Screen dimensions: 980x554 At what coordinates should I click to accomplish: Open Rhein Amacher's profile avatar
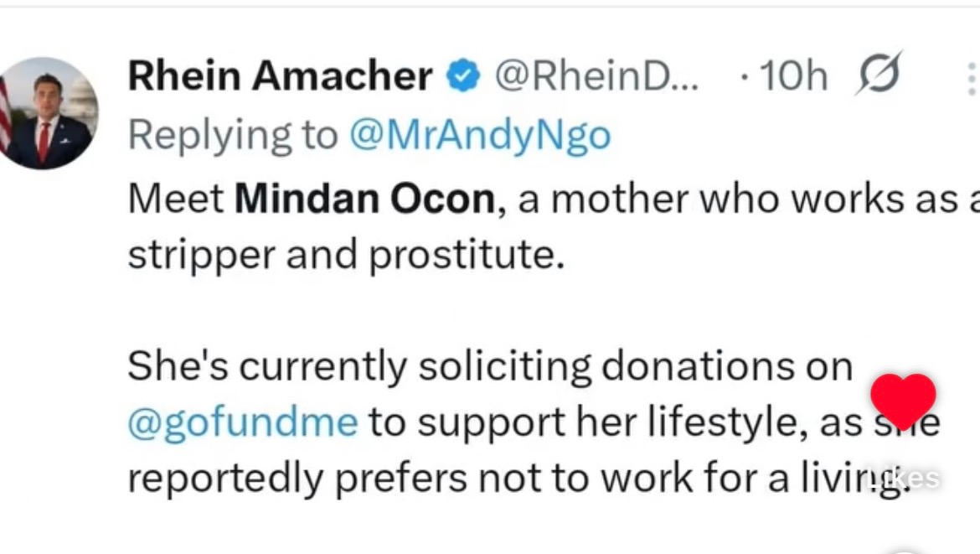point(49,113)
